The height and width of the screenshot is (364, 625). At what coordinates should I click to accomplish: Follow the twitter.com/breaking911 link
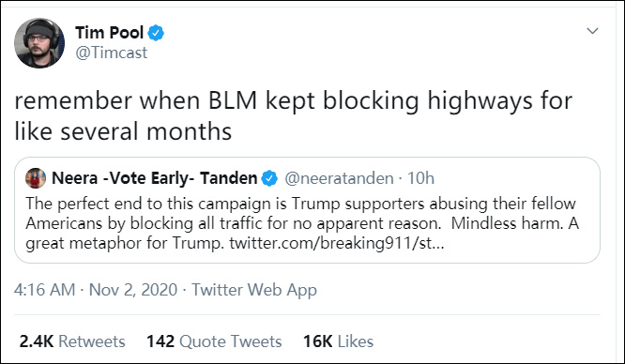336,243
